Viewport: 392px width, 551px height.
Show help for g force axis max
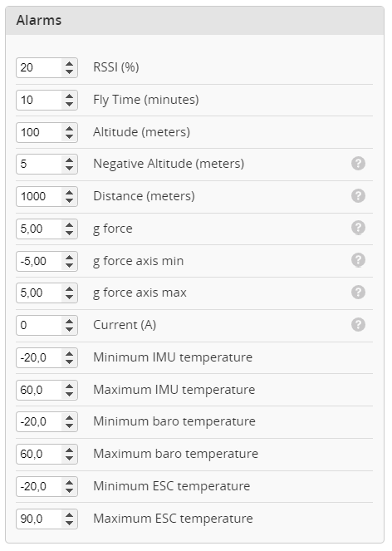pyautogui.click(x=358, y=293)
